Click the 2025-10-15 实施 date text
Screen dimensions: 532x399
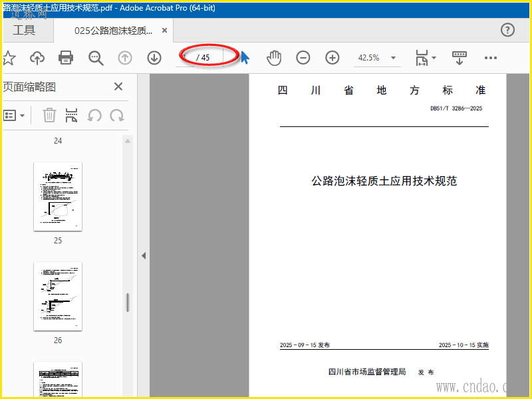tap(464, 345)
